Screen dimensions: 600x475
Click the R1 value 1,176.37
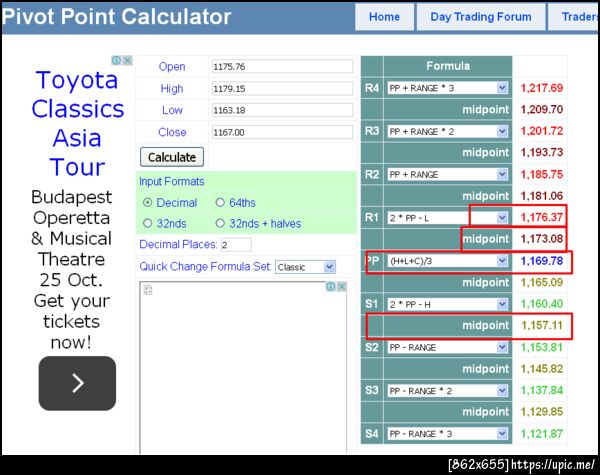pyautogui.click(x=541, y=218)
